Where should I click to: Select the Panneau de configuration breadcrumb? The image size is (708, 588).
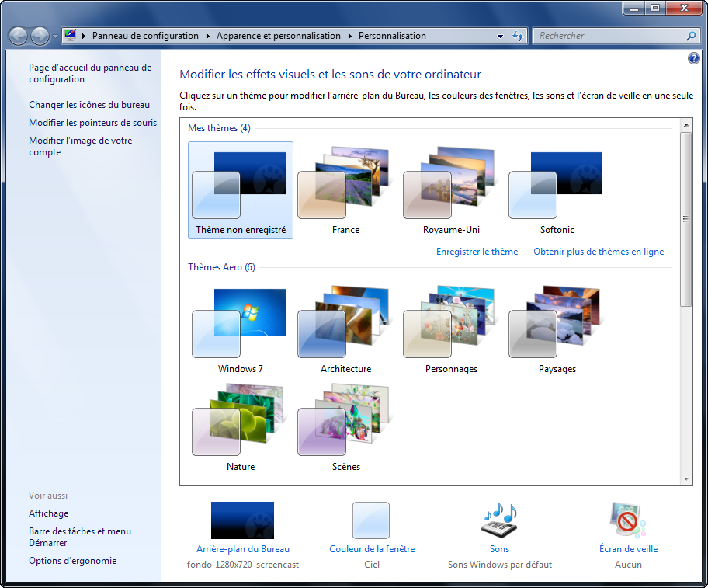tap(145, 36)
